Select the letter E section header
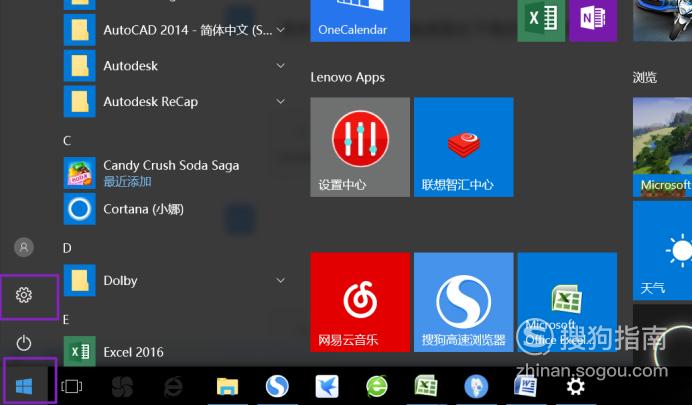This screenshot has width=692, height=405. (66, 319)
